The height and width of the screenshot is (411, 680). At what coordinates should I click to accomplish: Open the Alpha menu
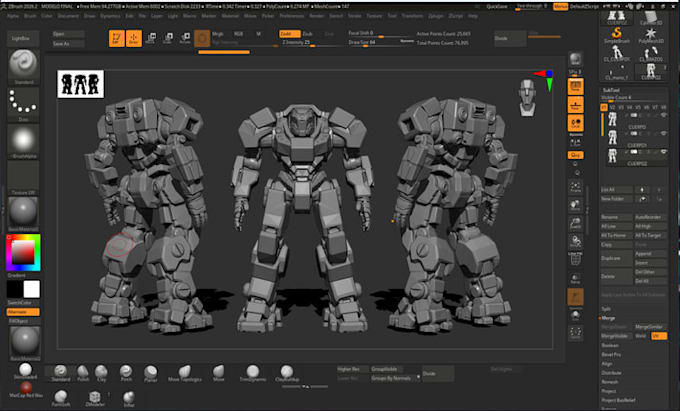(13, 16)
